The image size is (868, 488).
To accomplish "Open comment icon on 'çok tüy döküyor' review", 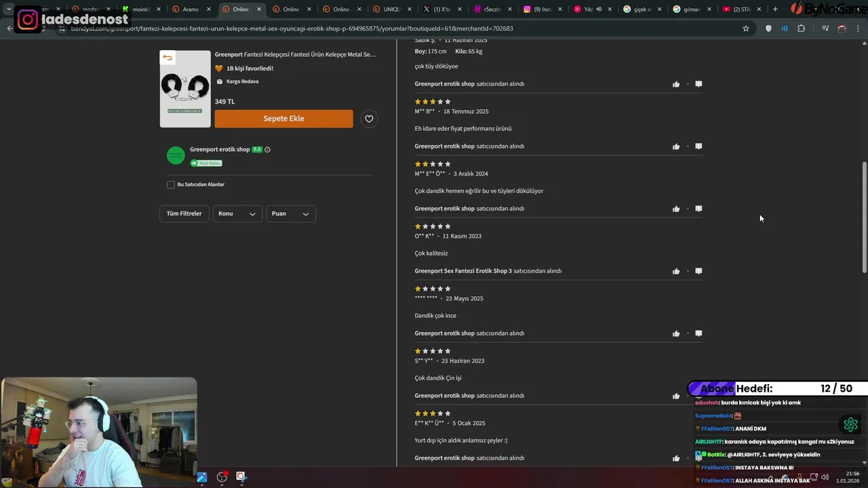I will pyautogui.click(x=698, y=84).
